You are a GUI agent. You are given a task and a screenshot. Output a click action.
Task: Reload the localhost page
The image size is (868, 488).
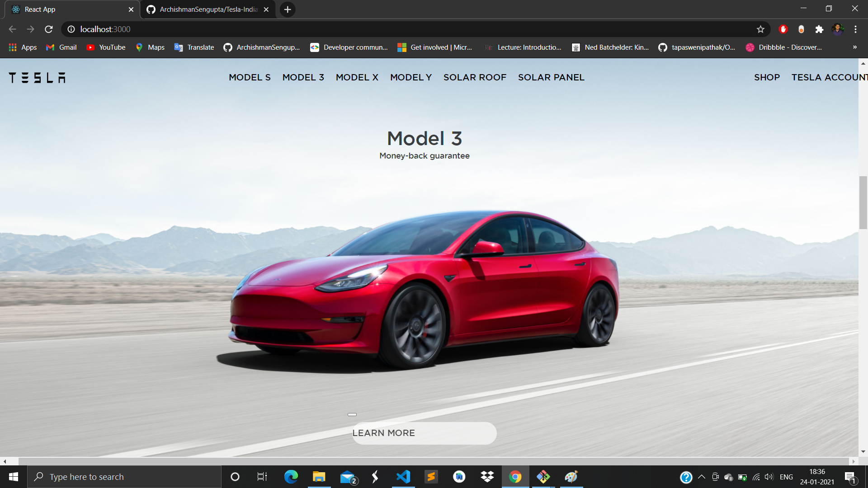pyautogui.click(x=49, y=29)
